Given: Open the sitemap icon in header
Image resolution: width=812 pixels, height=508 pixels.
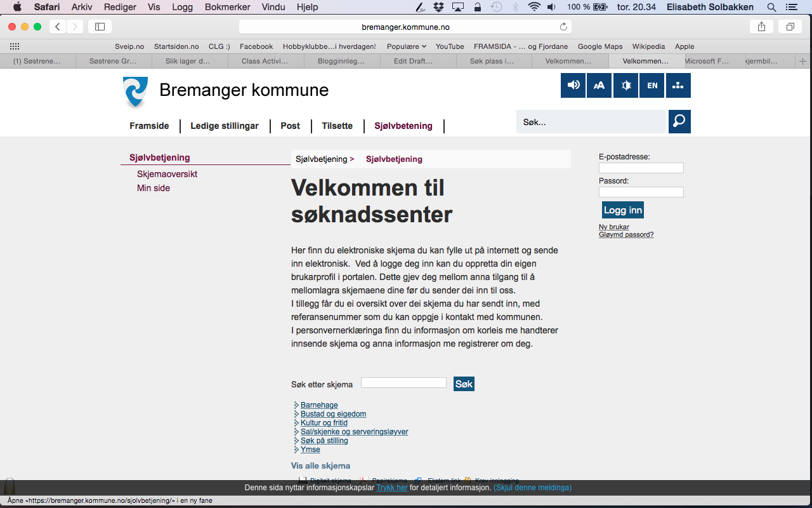Looking at the screenshot, I should pyautogui.click(x=678, y=85).
